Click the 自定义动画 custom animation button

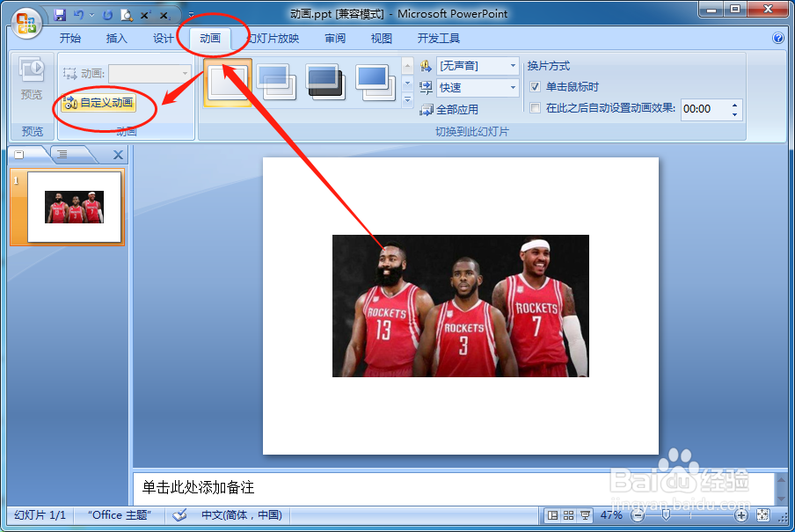coord(98,103)
